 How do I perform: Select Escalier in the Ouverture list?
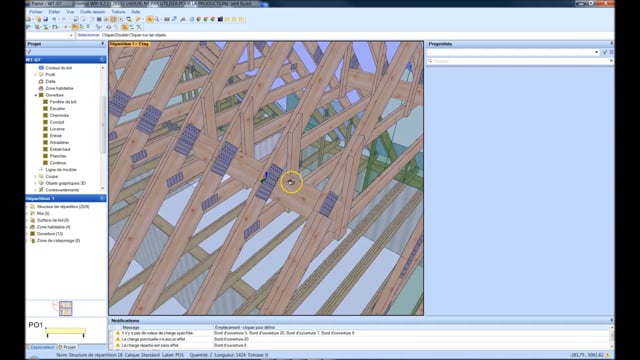pyautogui.click(x=57, y=109)
